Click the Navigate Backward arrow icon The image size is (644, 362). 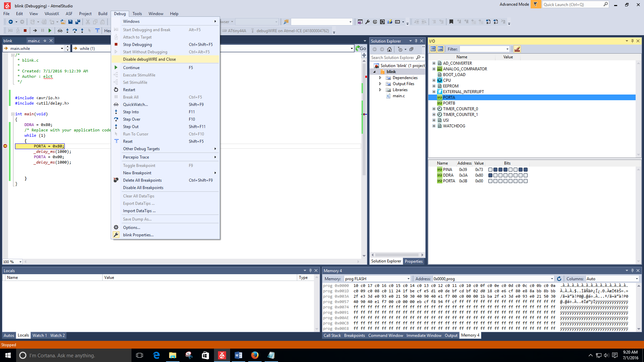point(11,22)
